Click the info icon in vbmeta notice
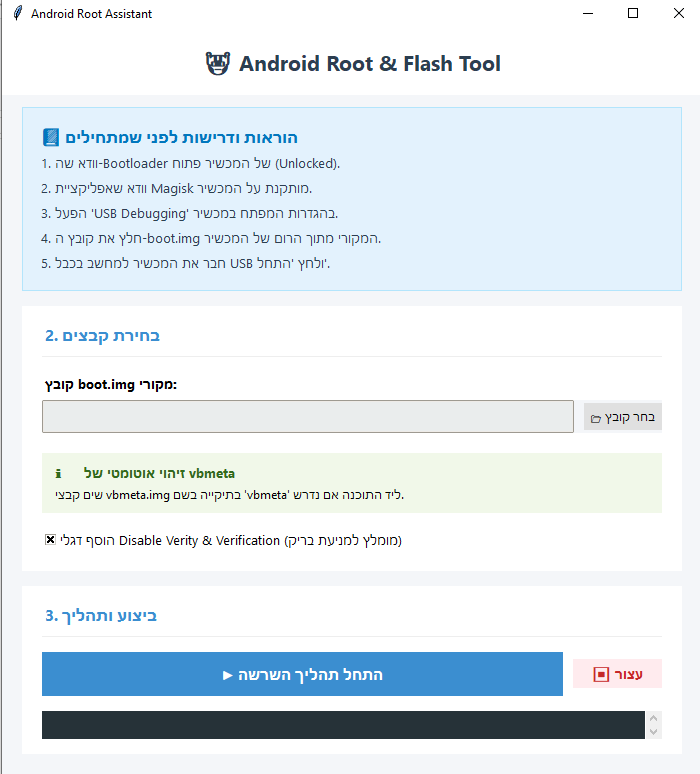 click(59, 473)
